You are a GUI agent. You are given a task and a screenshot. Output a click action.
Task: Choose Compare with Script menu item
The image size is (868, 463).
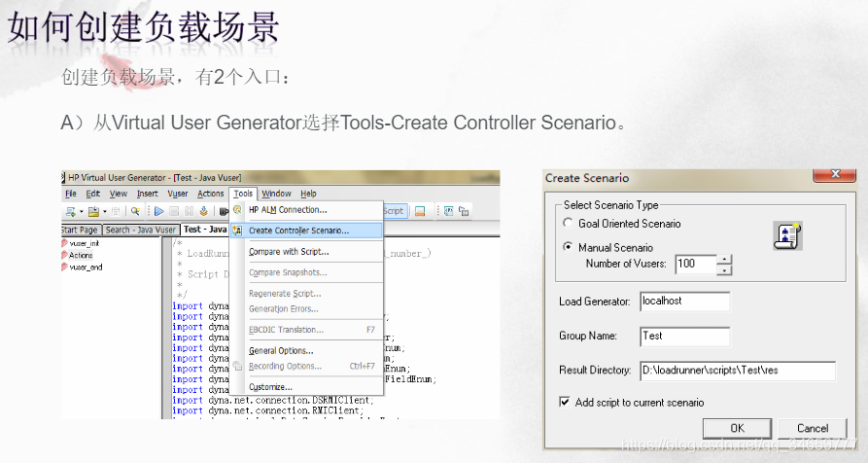(307, 251)
